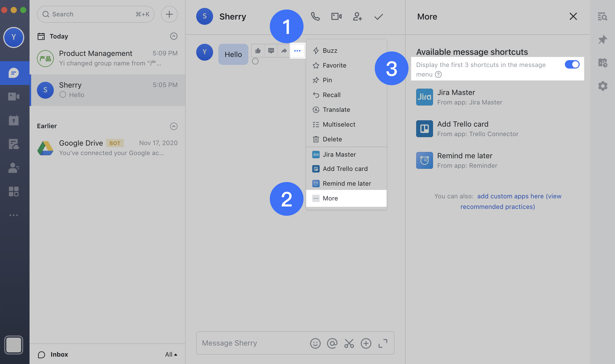Choose Recall in the message menu
Screen dimensions: 615x364
tap(331, 95)
